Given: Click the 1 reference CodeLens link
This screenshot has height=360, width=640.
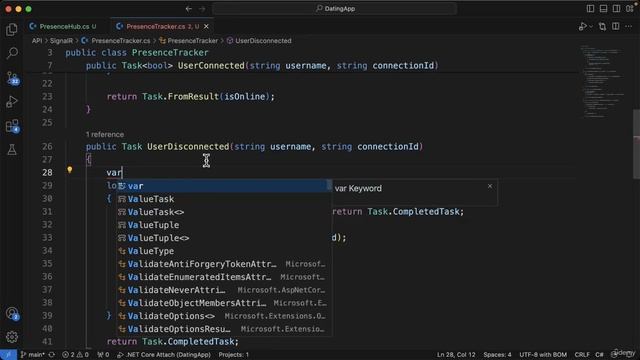Looking at the screenshot, I should click(x=105, y=134).
